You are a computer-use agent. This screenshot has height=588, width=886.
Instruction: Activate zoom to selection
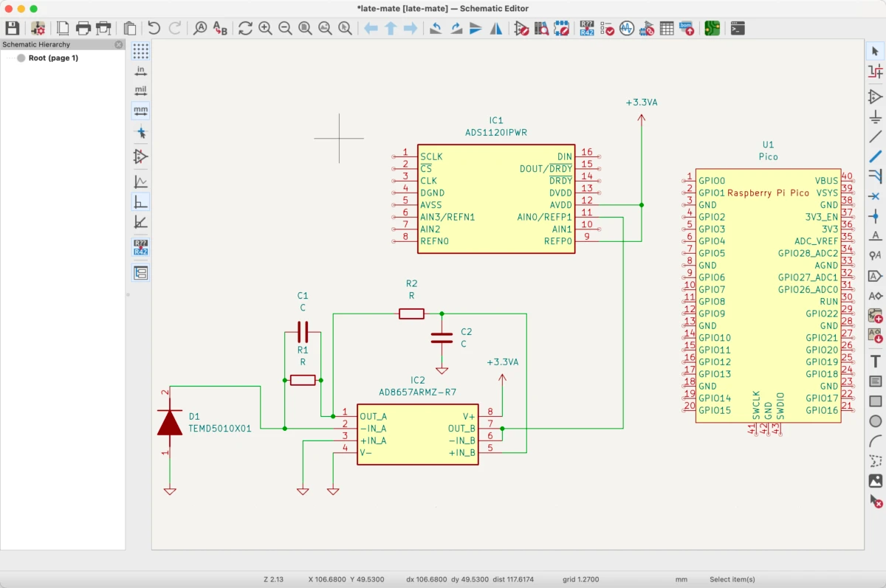345,28
